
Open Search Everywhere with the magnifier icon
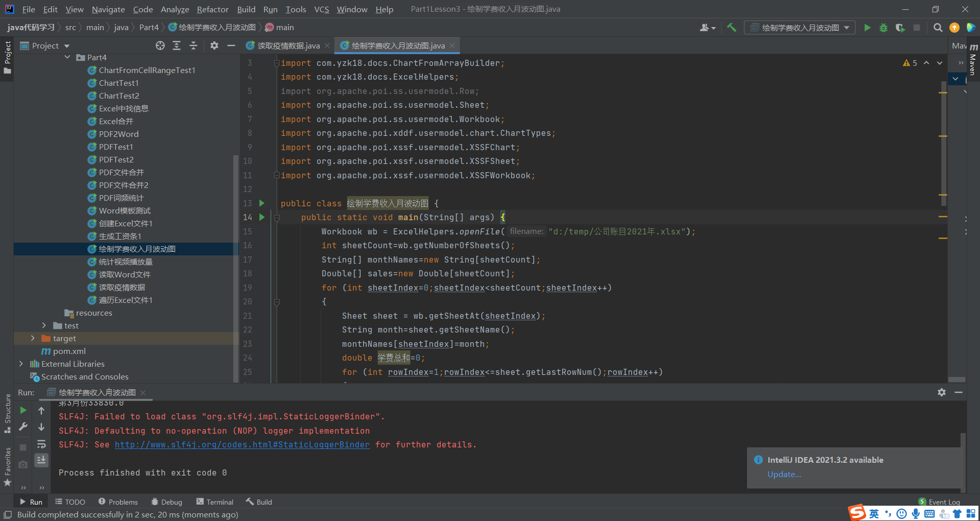938,28
